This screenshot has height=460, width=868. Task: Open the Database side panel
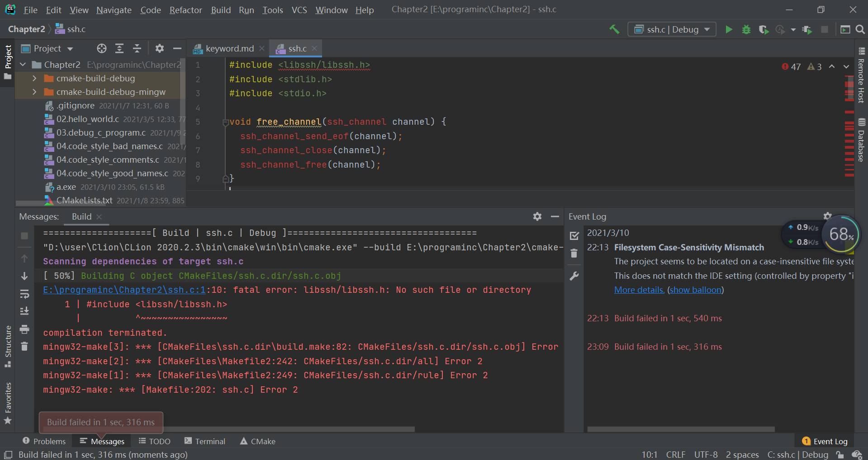[x=861, y=140]
